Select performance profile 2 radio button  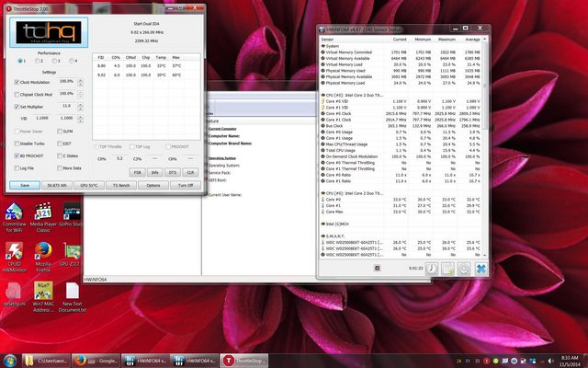37,61
